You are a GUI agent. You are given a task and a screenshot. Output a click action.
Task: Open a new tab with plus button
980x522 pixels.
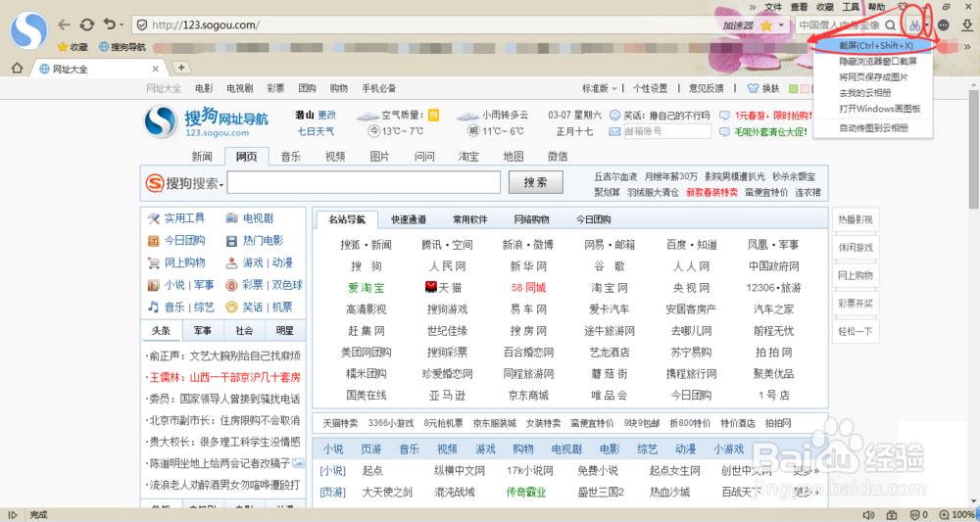(x=180, y=68)
